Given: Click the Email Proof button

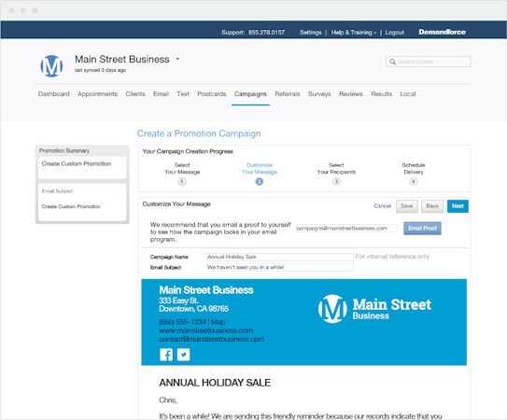Looking at the screenshot, I should tap(422, 229).
